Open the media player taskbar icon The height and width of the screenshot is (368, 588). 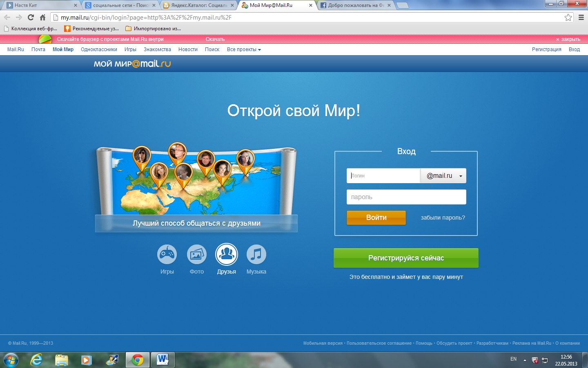[x=86, y=360]
